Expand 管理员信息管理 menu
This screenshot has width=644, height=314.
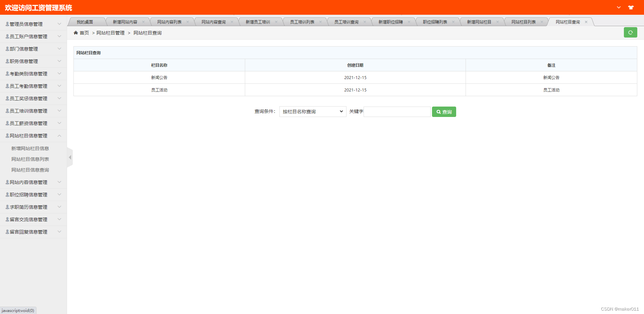[x=33, y=24]
